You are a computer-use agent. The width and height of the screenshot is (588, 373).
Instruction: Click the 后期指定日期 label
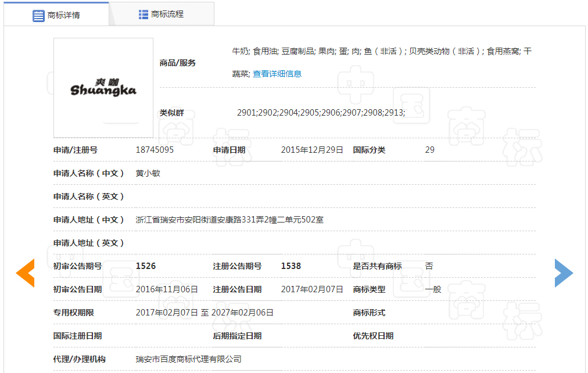click(x=238, y=336)
